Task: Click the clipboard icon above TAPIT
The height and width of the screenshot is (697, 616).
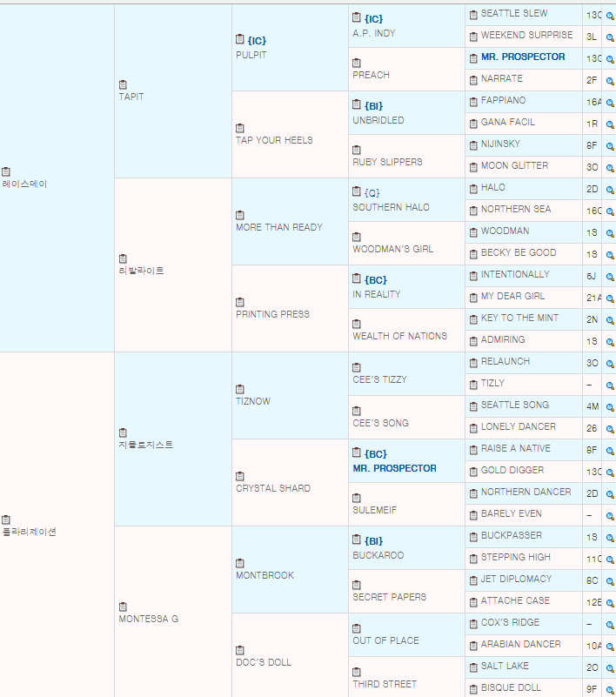Action: (123, 84)
